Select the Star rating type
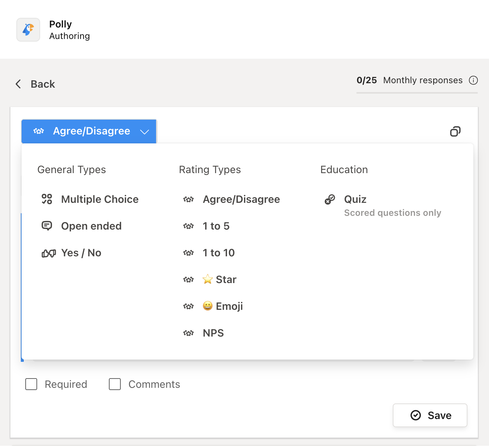The image size is (489, 448). click(x=219, y=279)
